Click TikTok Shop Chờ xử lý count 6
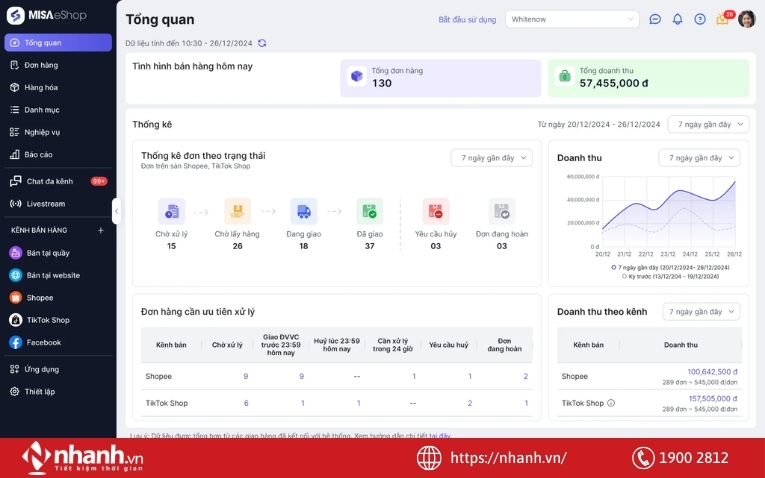This screenshot has width=765, height=478. click(246, 403)
